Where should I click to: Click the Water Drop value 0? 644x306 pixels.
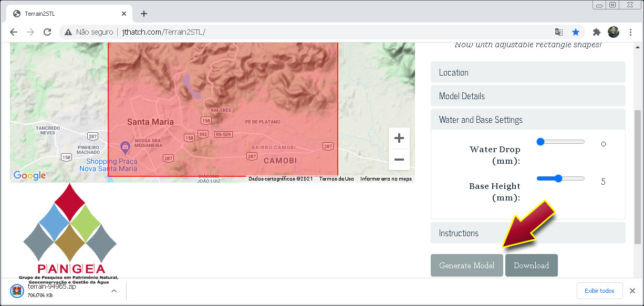click(x=604, y=144)
